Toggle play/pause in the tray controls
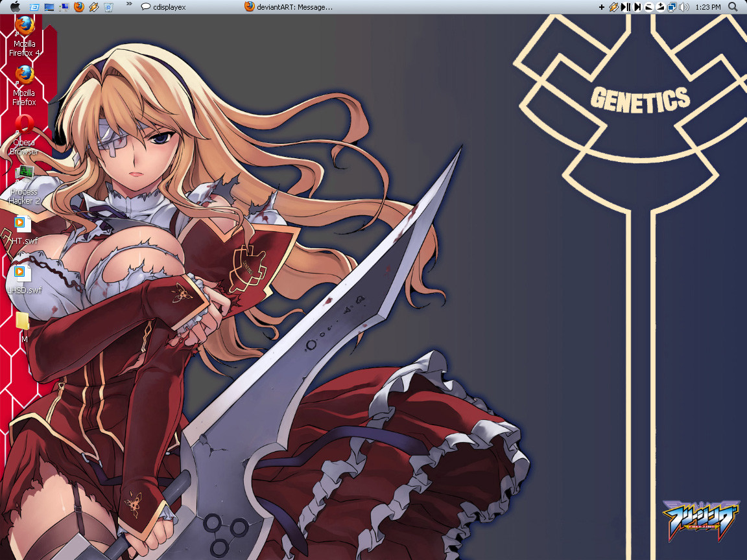 (626, 7)
